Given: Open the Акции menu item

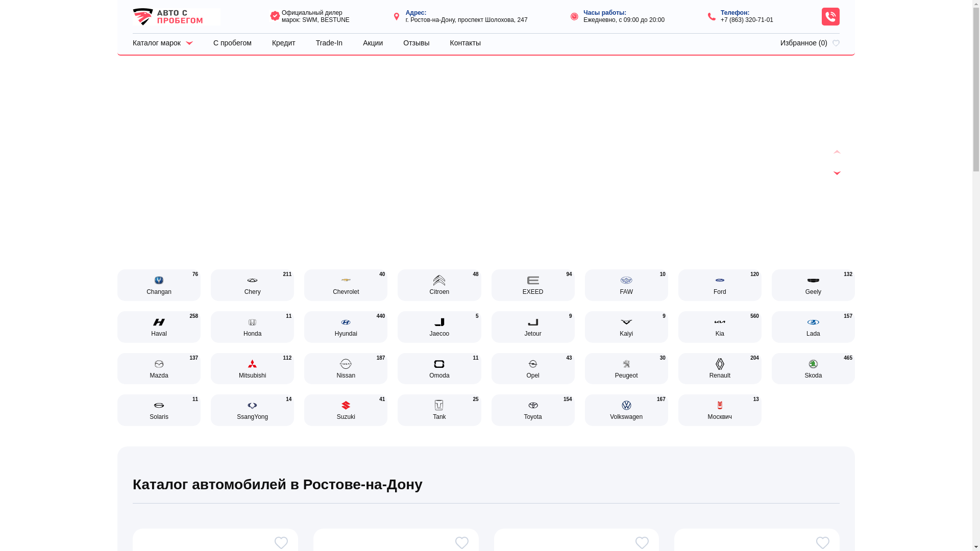Looking at the screenshot, I should click(x=373, y=43).
